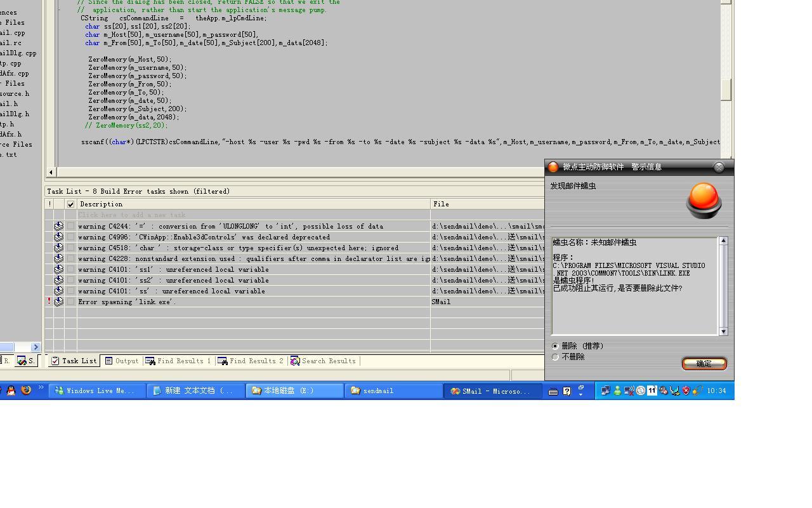Check off the 'ss1' unreferenced variable task
The width and height of the screenshot is (812, 508).
point(70,269)
